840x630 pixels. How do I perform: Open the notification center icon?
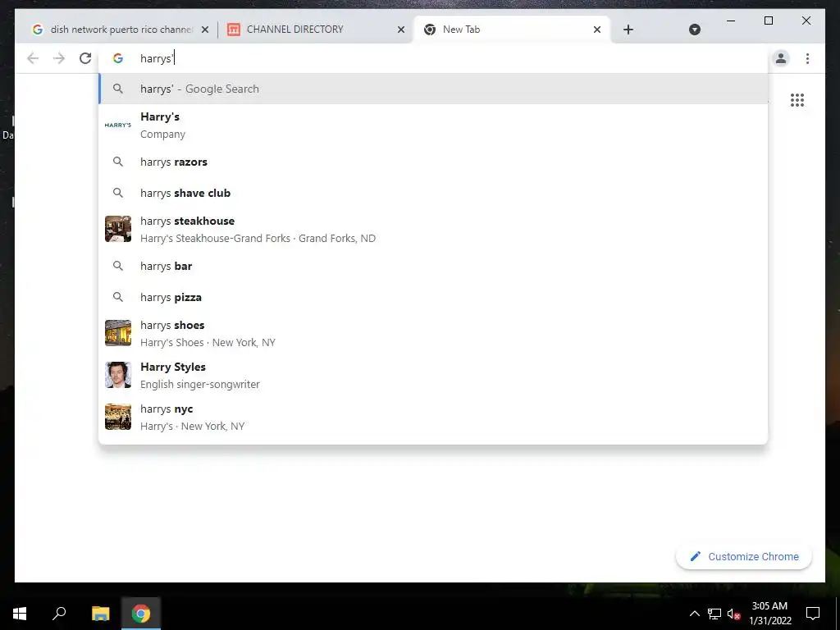pyautogui.click(x=813, y=614)
